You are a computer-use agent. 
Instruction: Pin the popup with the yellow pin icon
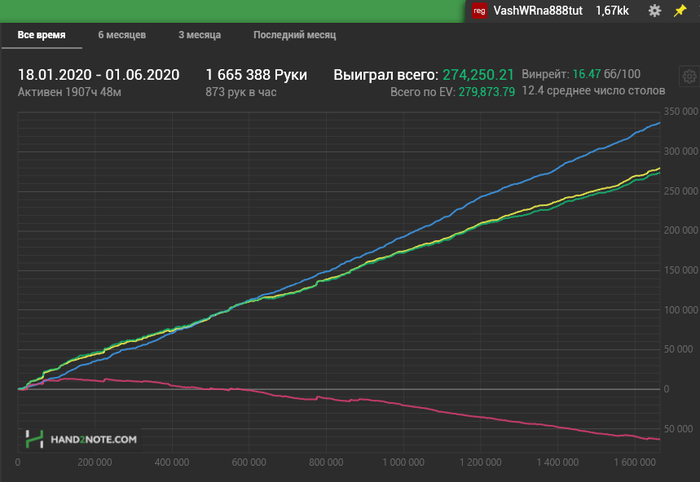point(680,10)
